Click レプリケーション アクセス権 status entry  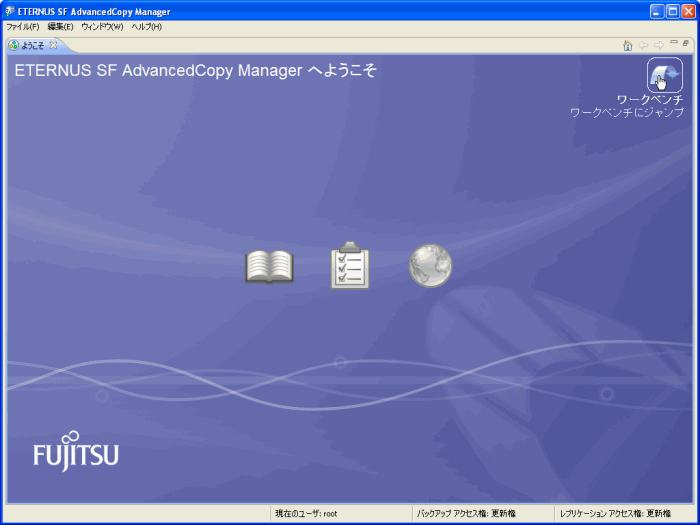[x=616, y=514]
